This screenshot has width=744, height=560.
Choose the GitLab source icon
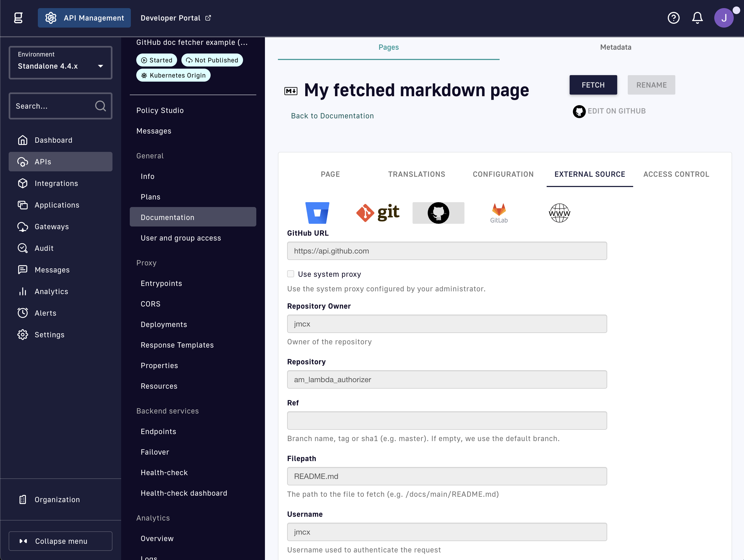click(x=499, y=212)
